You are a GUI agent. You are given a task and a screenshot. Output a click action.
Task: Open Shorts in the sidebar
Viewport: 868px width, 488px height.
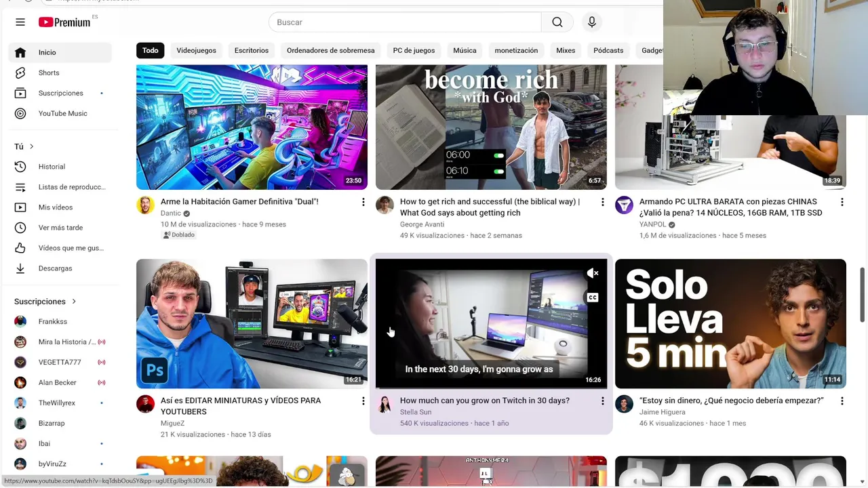click(x=60, y=73)
